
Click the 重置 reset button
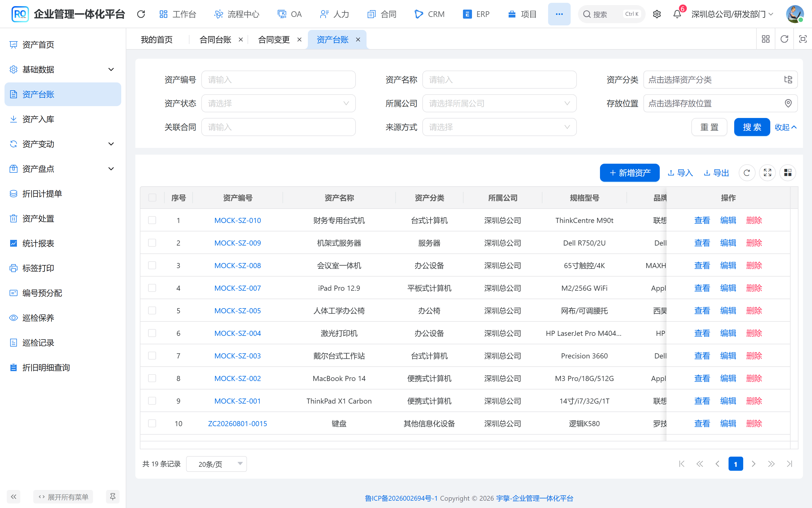pos(709,127)
